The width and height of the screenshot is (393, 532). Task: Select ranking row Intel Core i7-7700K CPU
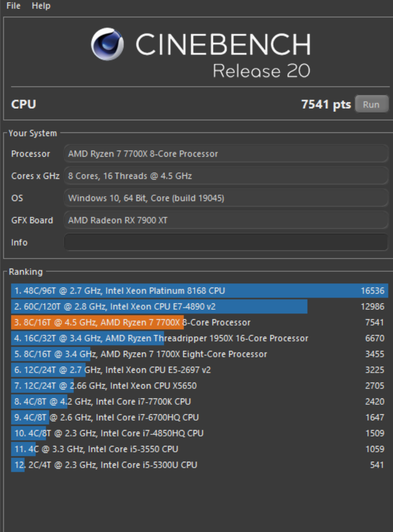(199, 402)
